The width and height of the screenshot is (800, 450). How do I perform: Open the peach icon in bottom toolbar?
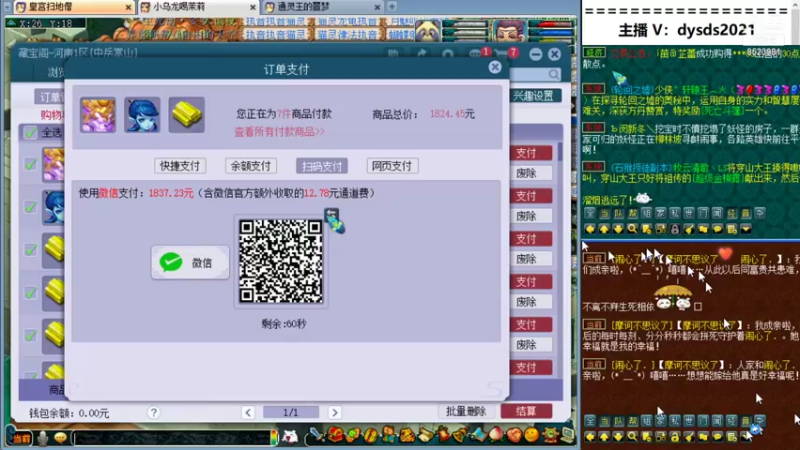tap(495, 435)
